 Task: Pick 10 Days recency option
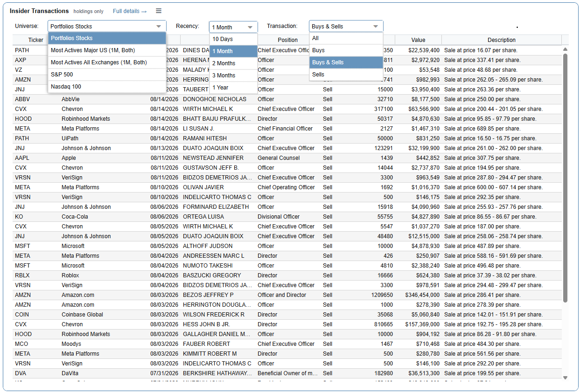(x=233, y=39)
